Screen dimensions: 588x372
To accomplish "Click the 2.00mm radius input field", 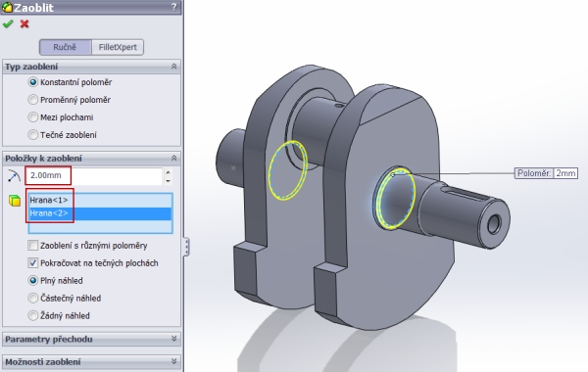I will pos(94,175).
